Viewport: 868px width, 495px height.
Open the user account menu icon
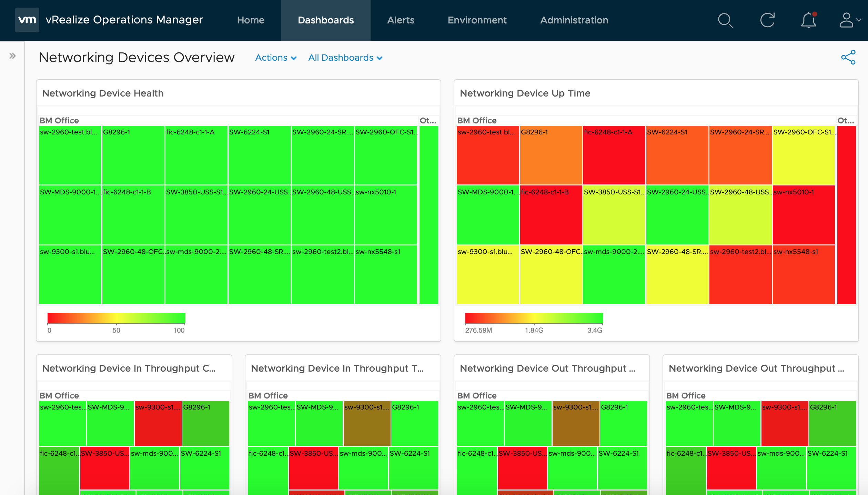point(850,20)
